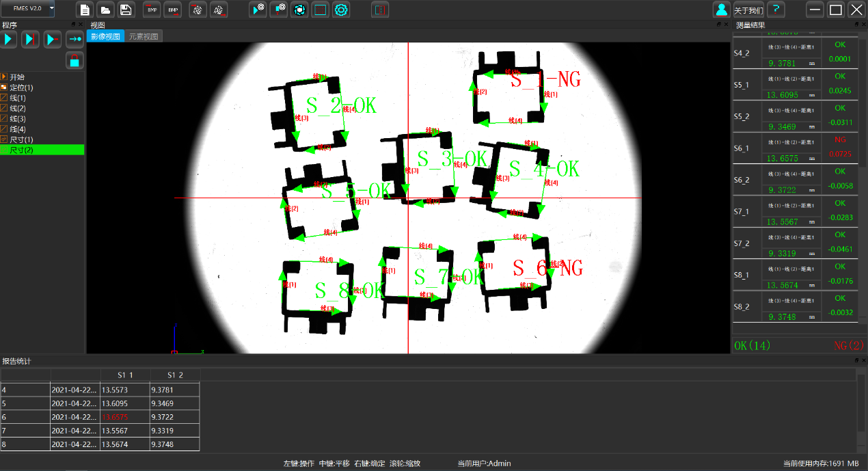The height and width of the screenshot is (471, 868).
Task: Click the 关于我们 button
Action: pyautogui.click(x=748, y=10)
